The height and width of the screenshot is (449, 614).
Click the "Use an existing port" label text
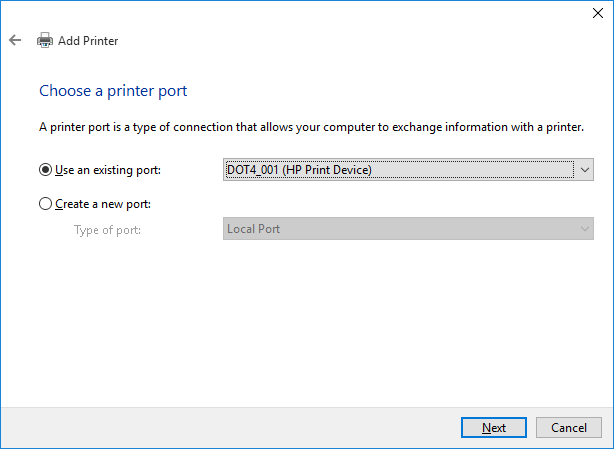pos(108,170)
